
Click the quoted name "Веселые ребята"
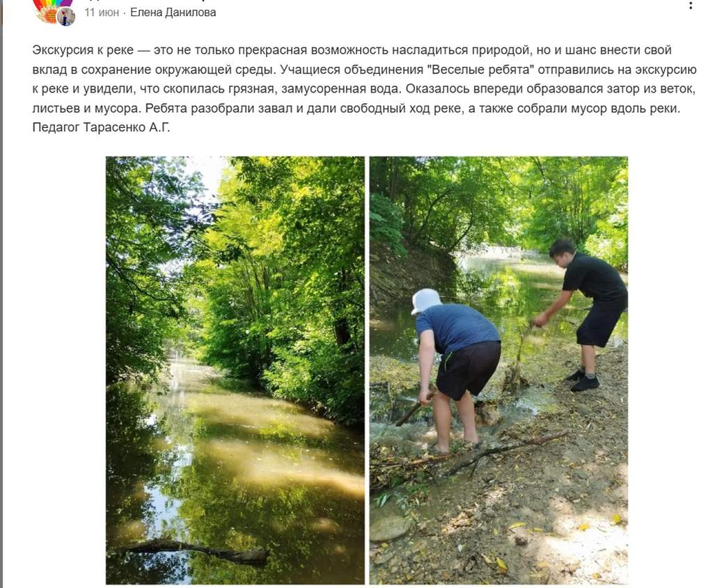coord(480,70)
